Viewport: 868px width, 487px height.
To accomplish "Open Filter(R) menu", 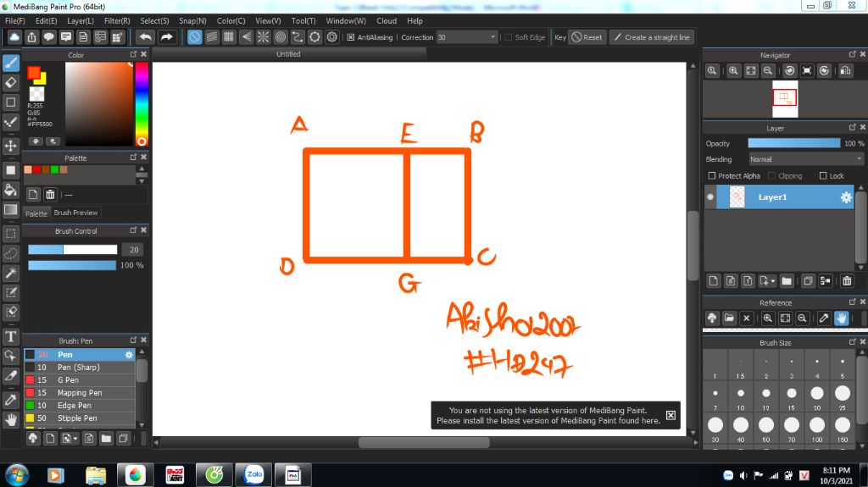I will point(117,20).
